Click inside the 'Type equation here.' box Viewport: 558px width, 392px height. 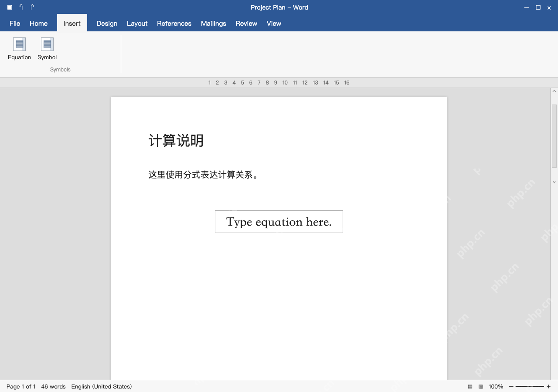coord(279,222)
